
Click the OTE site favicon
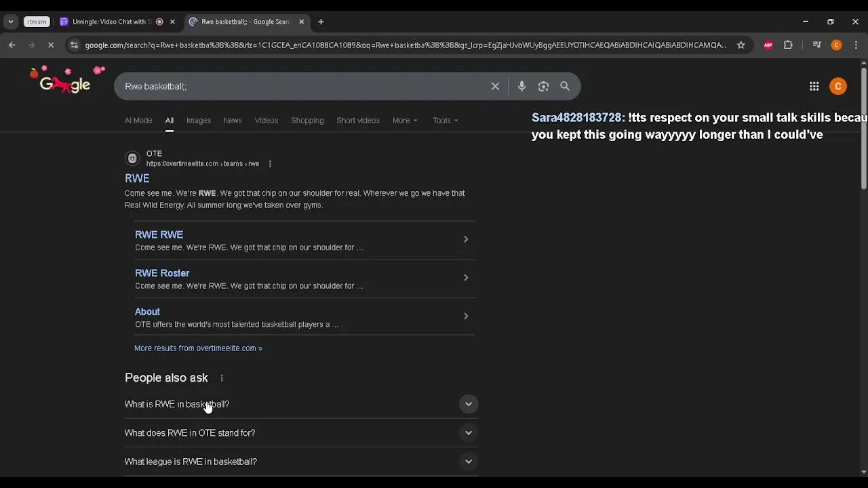(132, 158)
